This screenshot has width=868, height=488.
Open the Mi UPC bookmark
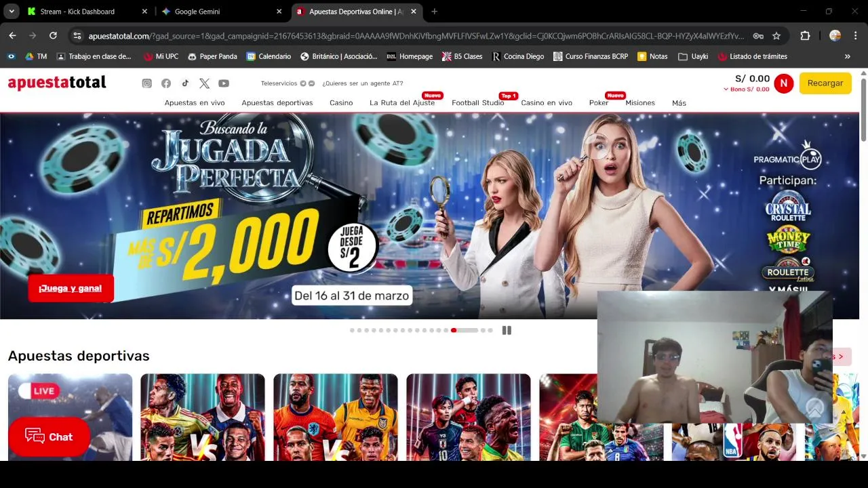click(x=161, y=56)
